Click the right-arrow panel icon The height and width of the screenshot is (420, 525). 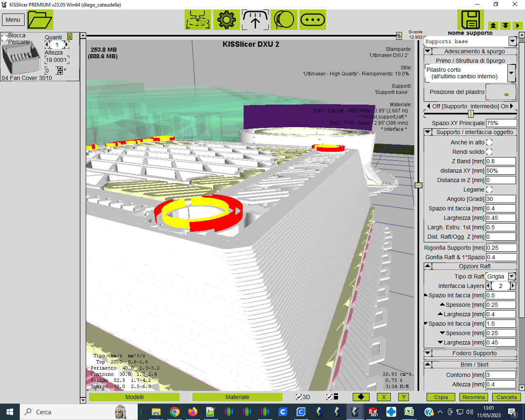[518, 25]
